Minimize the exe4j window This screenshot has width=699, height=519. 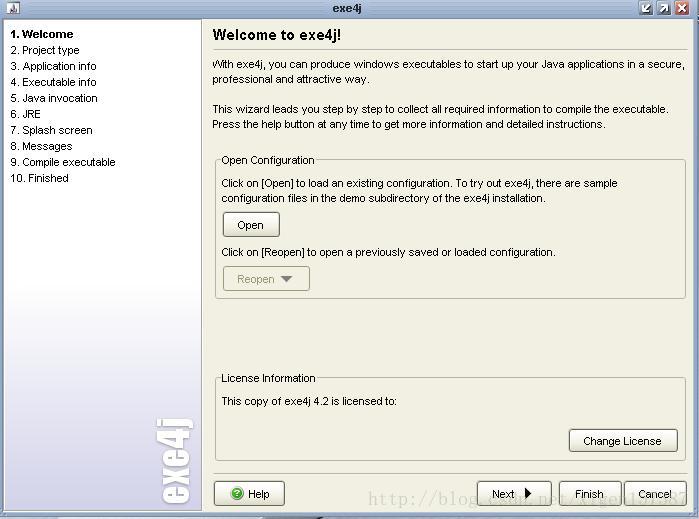[646, 8]
